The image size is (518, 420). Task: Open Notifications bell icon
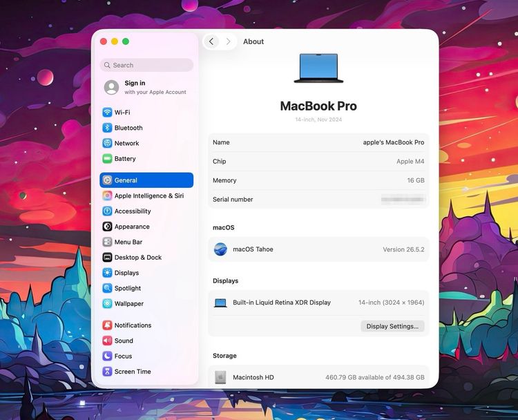coord(107,325)
